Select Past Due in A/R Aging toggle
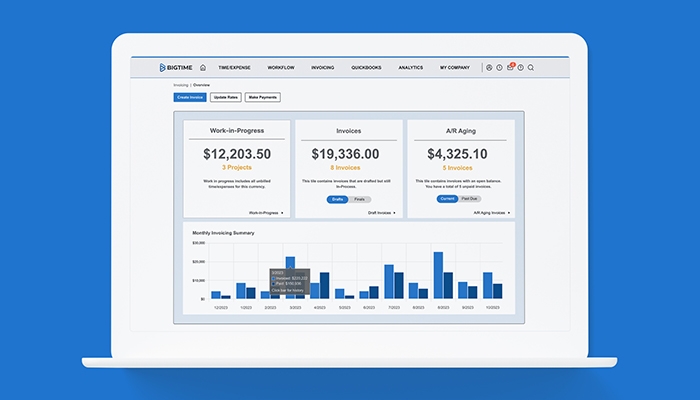Screen dimensions: 700x400 (x=470, y=199)
